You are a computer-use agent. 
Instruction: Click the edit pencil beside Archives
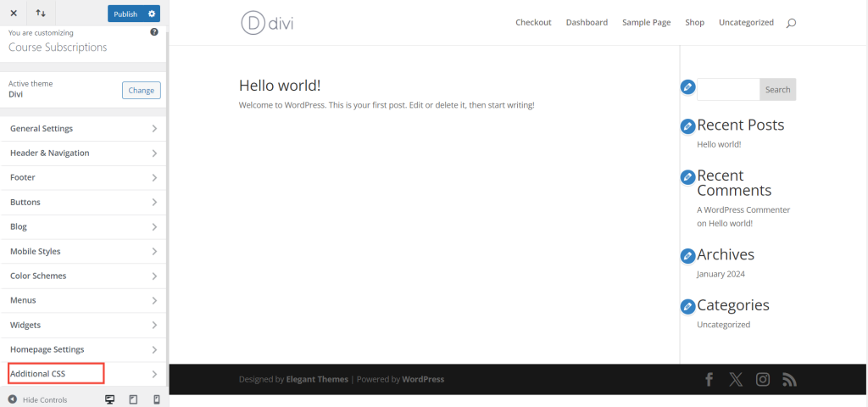[687, 256]
